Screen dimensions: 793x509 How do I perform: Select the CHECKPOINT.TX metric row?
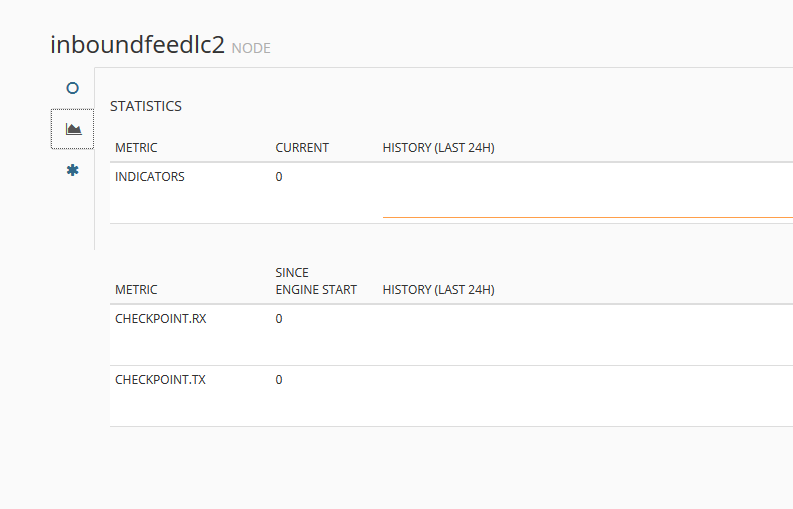tap(160, 380)
